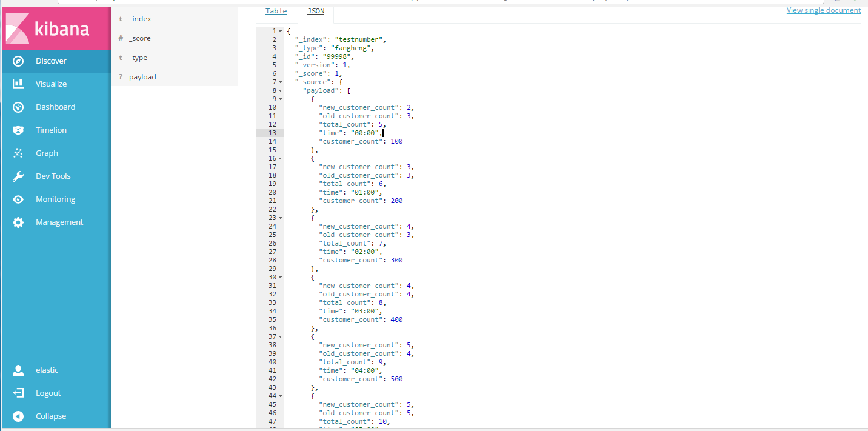
Task: Click the customer_count value 100
Action: (x=396, y=141)
